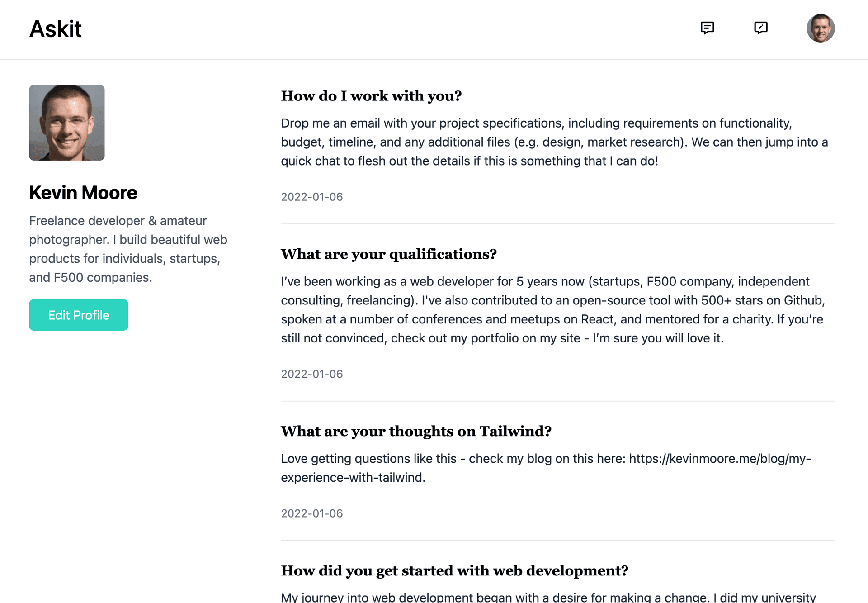Open the "What are your thoughts on Tailwind?" question
Screen dimensions: 868x603
[416, 432]
